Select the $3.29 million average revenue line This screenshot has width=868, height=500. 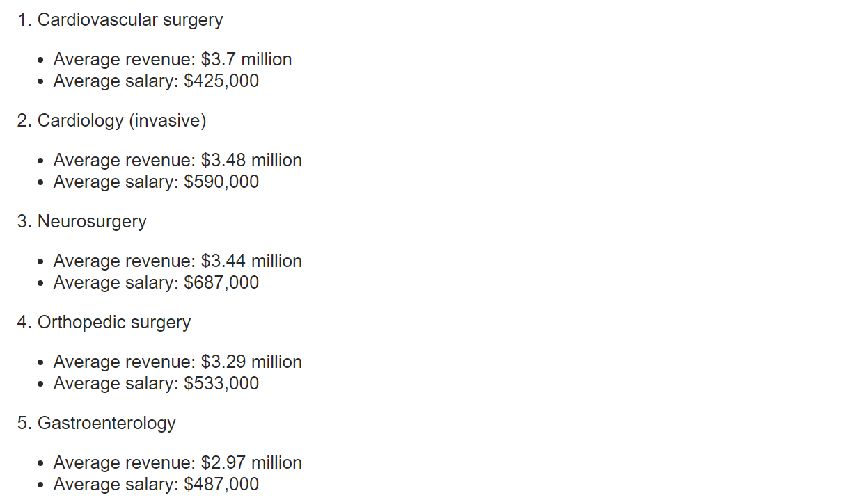tap(177, 362)
